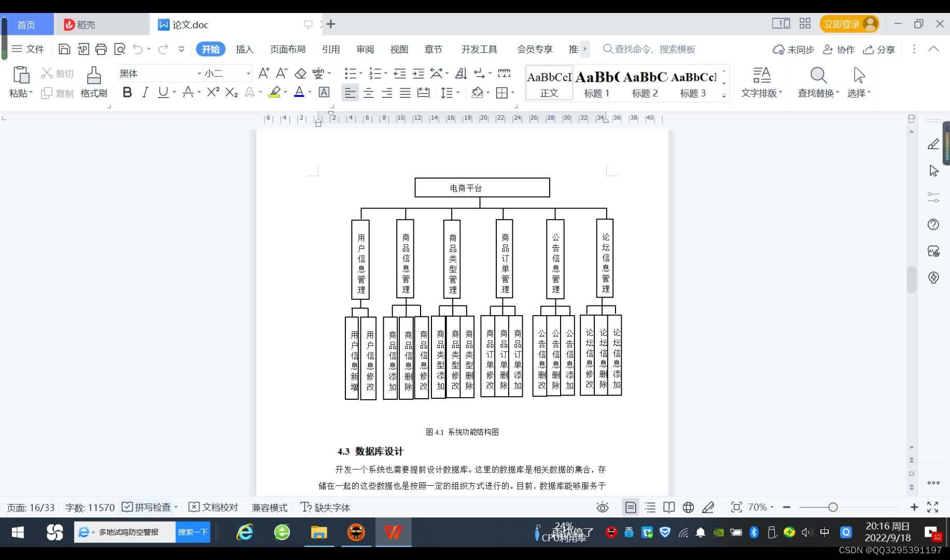Toggle center alignment
Image resolution: width=950 pixels, height=560 pixels.
(x=369, y=93)
